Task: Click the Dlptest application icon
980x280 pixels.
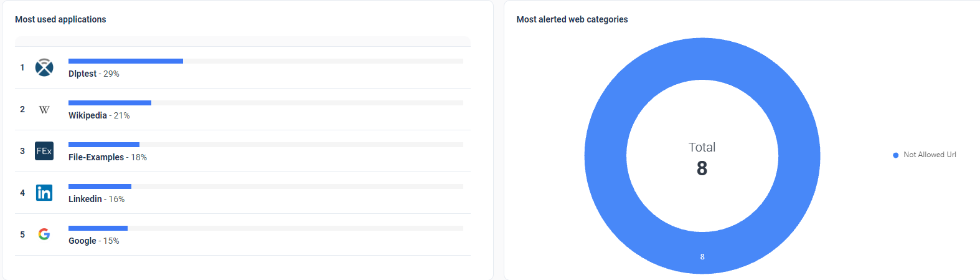Action: click(44, 67)
